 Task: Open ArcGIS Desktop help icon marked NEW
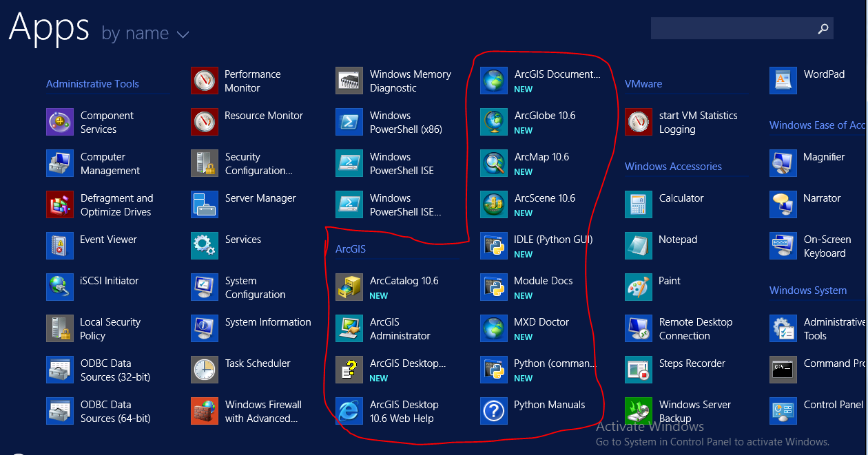click(349, 370)
